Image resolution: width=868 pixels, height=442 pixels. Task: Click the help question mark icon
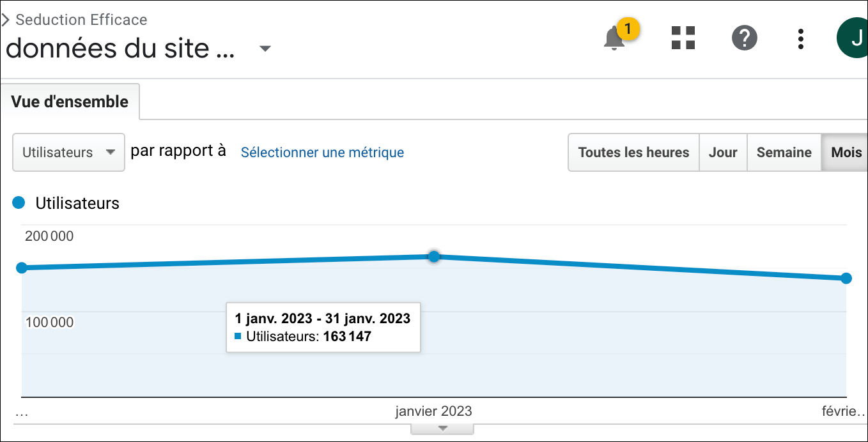pyautogui.click(x=744, y=38)
